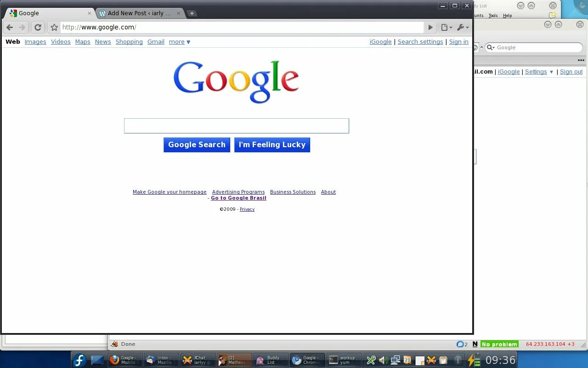The width and height of the screenshot is (588, 368).
Task: Click the battery power tray icon
Action: [x=474, y=360]
